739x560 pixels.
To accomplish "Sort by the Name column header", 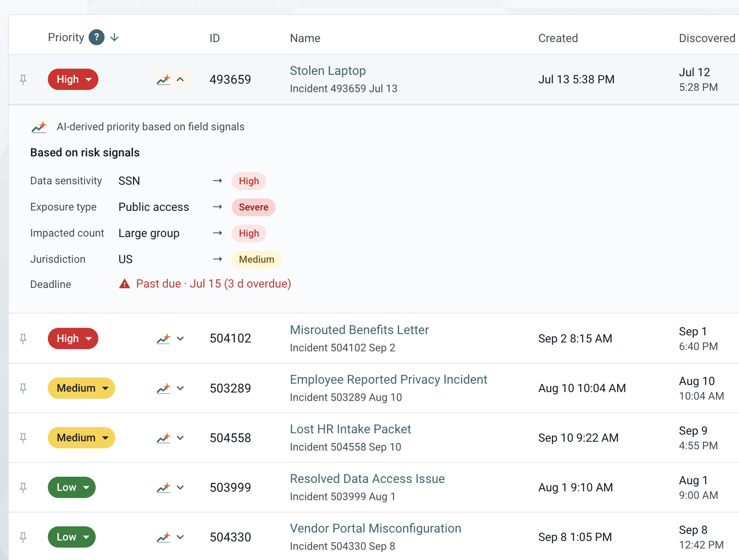I will click(305, 38).
